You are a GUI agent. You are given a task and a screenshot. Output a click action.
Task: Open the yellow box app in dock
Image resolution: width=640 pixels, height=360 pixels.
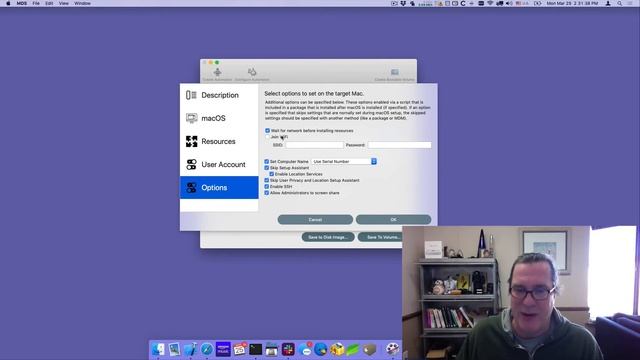(x=337, y=349)
